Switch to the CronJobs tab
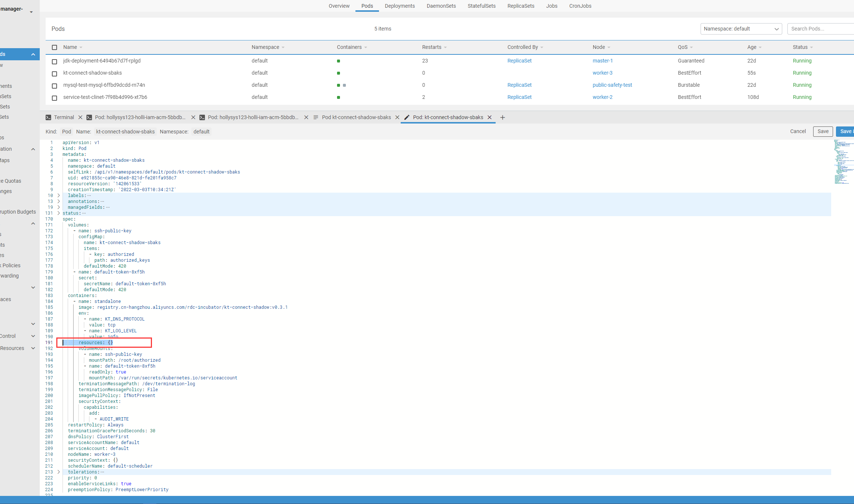Screen dimensions: 854x504 tap(580, 6)
